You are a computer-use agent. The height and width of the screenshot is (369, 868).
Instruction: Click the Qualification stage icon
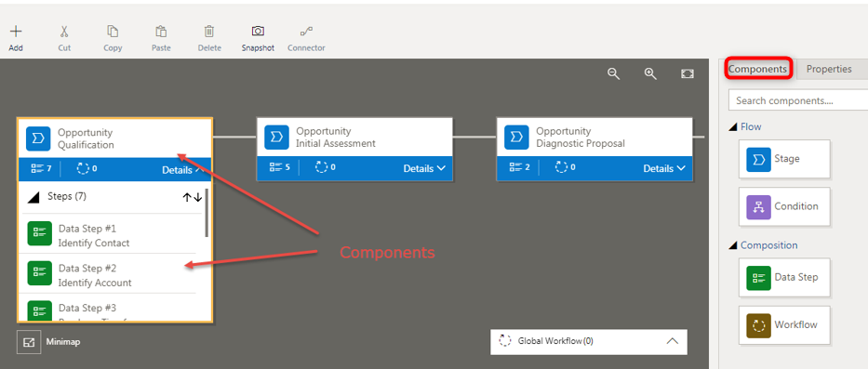[x=38, y=138]
